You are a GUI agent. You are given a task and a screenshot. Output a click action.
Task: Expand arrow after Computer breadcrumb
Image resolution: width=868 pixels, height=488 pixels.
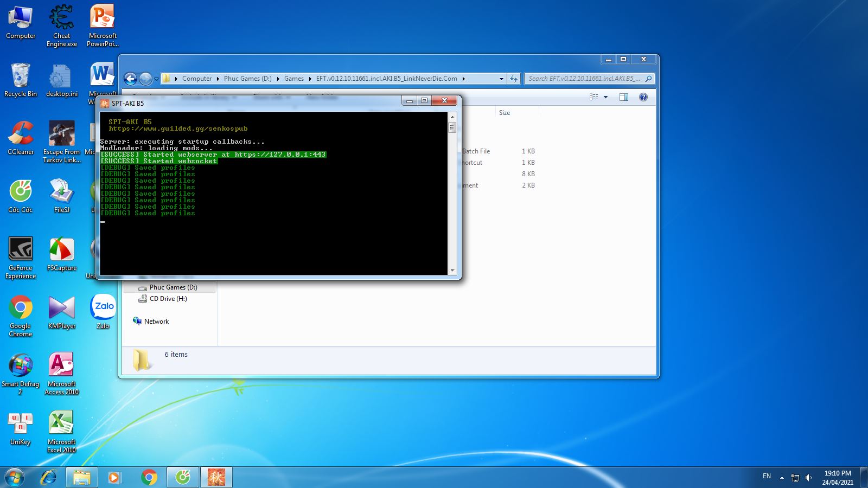218,79
